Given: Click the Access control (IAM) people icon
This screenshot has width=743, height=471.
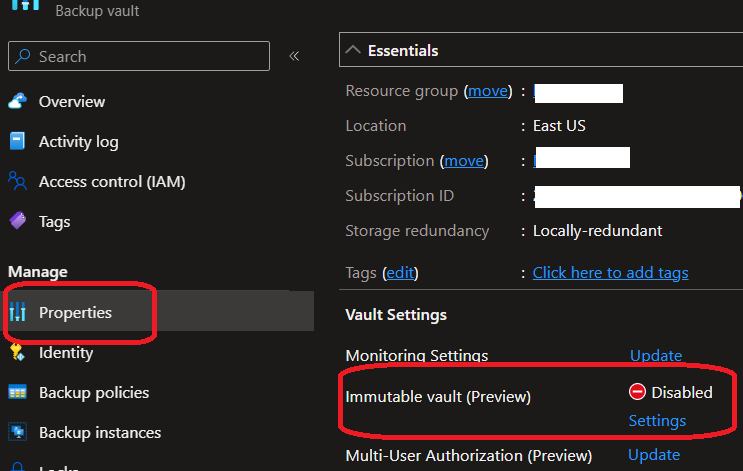Looking at the screenshot, I should pyautogui.click(x=17, y=181).
